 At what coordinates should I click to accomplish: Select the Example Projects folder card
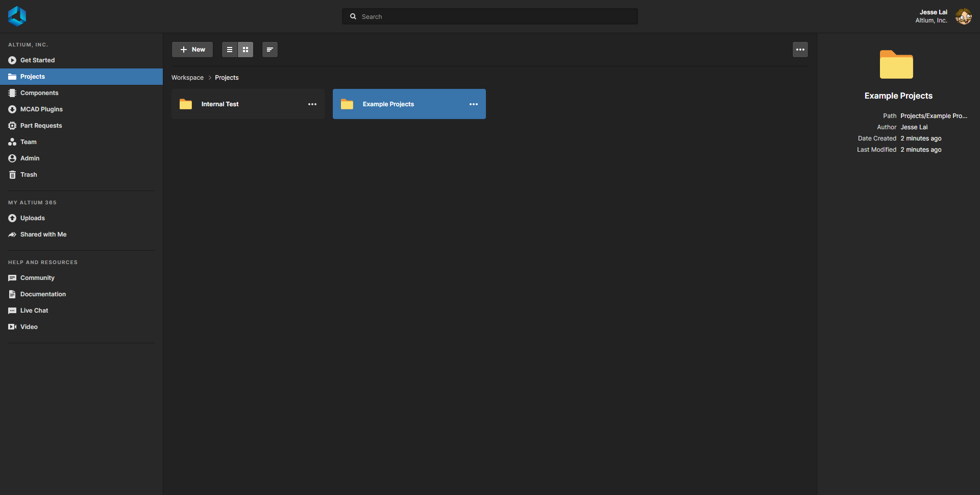pyautogui.click(x=409, y=104)
